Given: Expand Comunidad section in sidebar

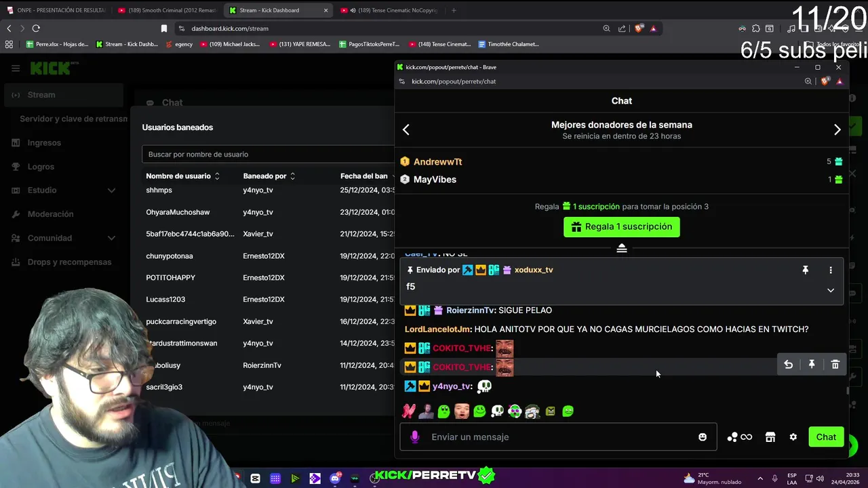Looking at the screenshot, I should pos(64,238).
